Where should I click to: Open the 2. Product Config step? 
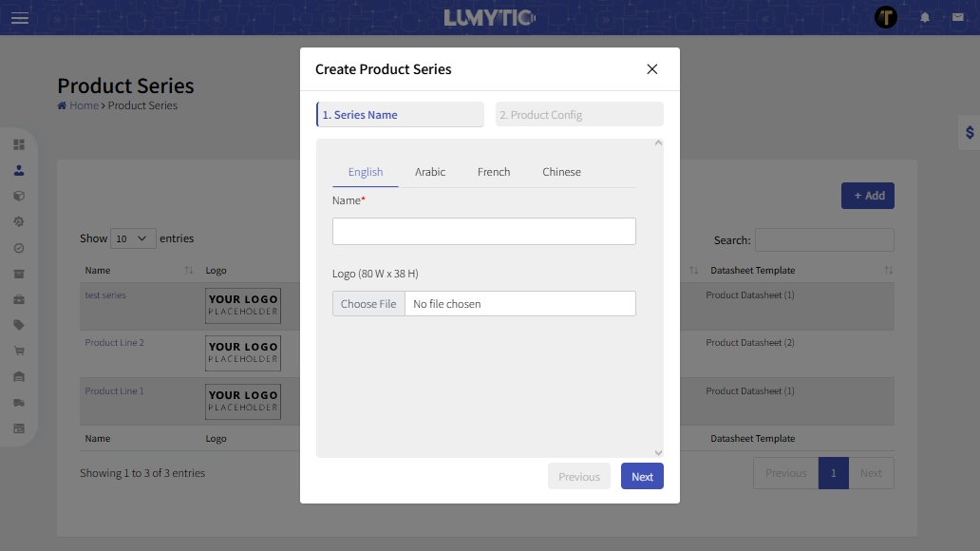(579, 113)
